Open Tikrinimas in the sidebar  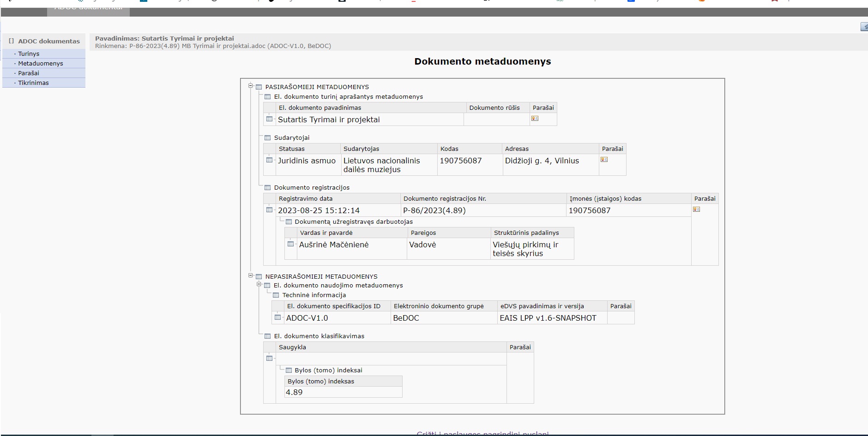[33, 83]
